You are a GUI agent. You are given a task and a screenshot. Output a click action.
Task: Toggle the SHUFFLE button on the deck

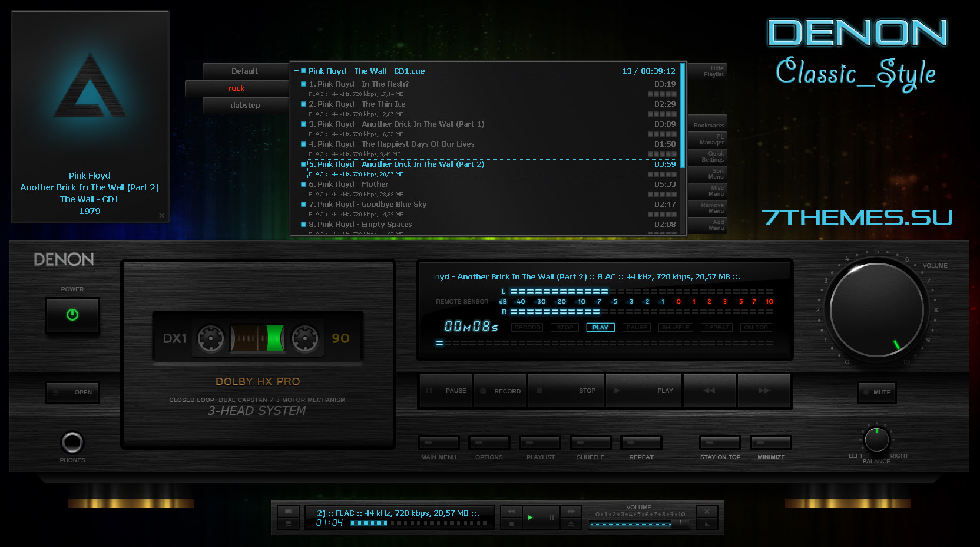591,443
